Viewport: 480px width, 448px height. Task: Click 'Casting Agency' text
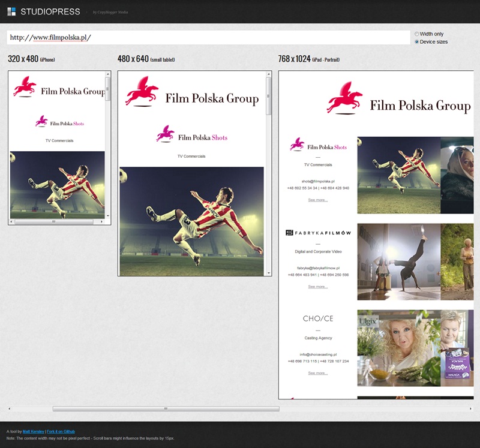[x=318, y=338]
